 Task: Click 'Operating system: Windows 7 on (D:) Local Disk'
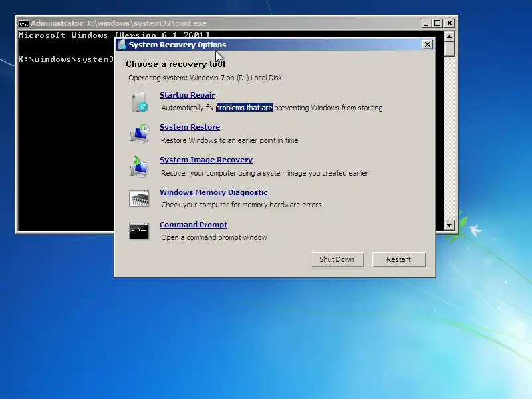tap(205, 78)
